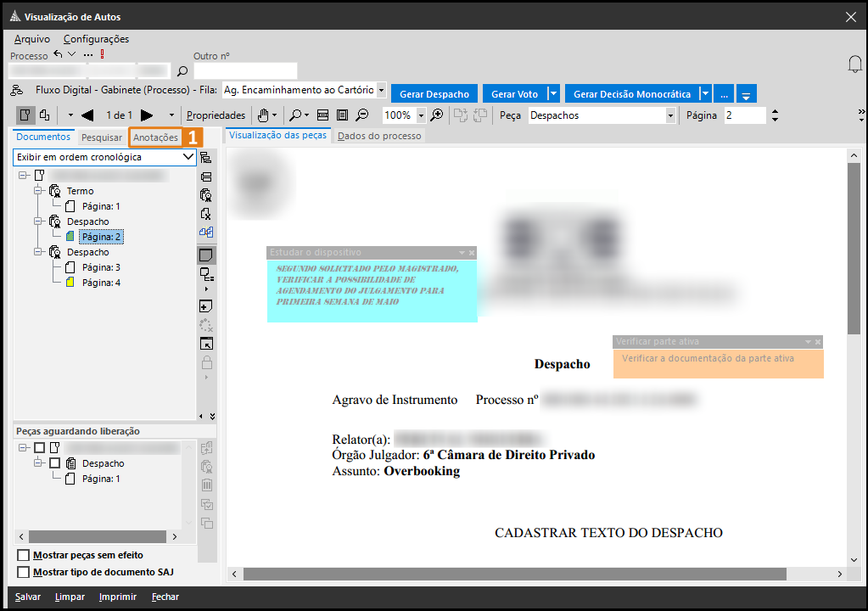This screenshot has width=868, height=611.
Task: Click the stacked pages icon in sidebar strip
Action: coord(206,177)
